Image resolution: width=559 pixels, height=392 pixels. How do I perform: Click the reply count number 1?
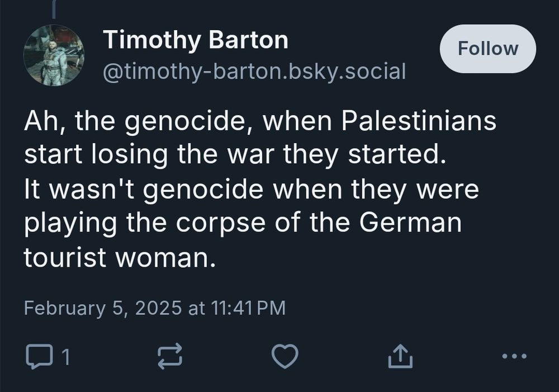pos(65,357)
